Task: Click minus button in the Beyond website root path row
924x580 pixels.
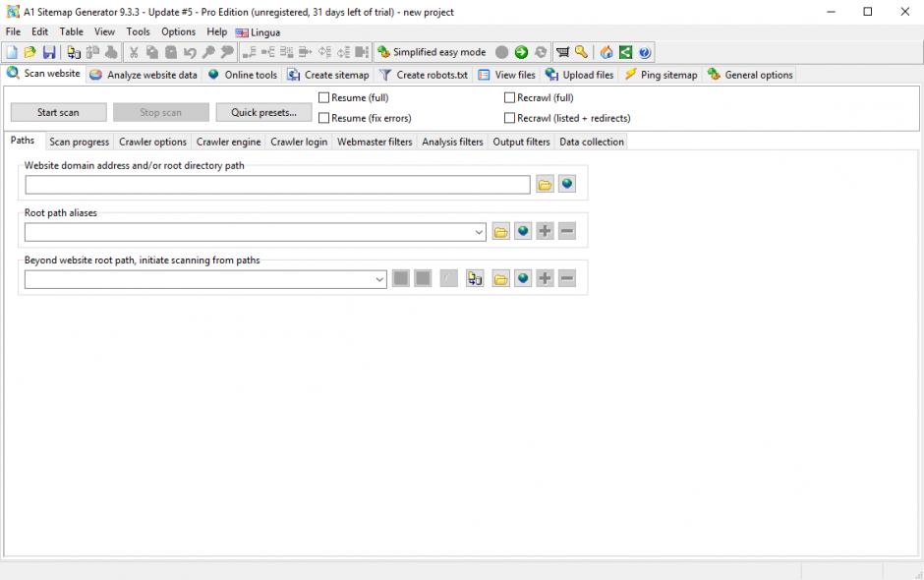Action: (x=567, y=279)
